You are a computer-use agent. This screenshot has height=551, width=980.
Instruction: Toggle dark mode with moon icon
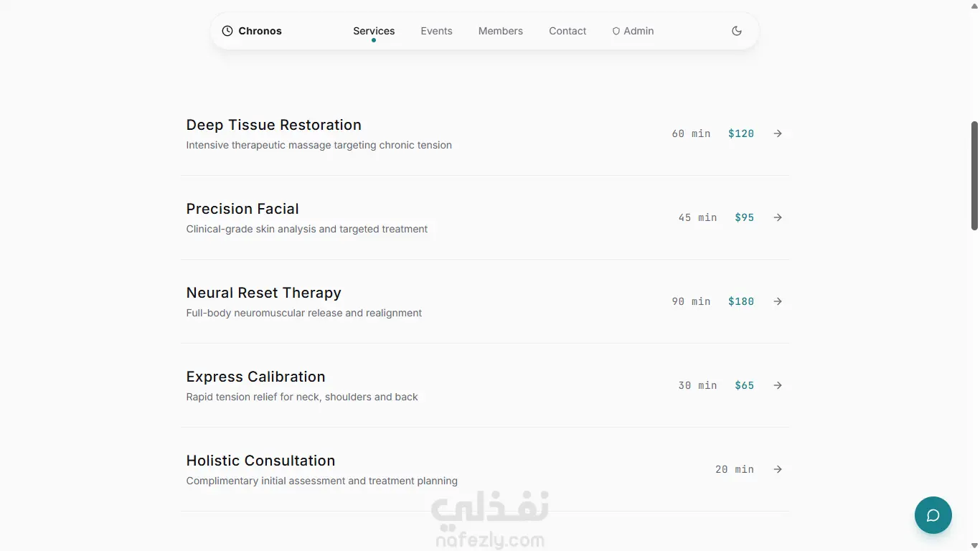(x=737, y=31)
